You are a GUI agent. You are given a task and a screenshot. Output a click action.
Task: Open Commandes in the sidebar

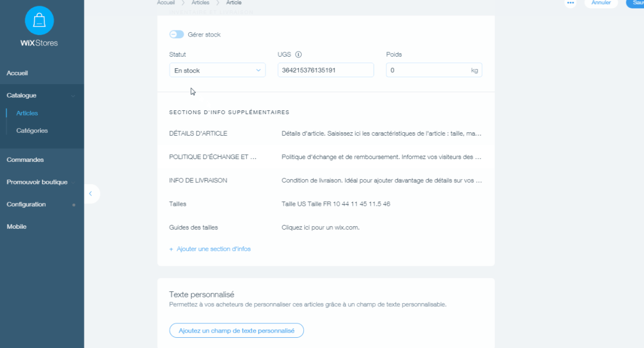click(x=25, y=160)
